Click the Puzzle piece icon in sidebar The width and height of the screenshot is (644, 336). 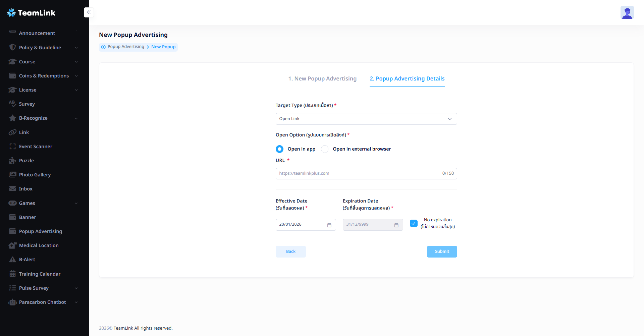point(12,161)
